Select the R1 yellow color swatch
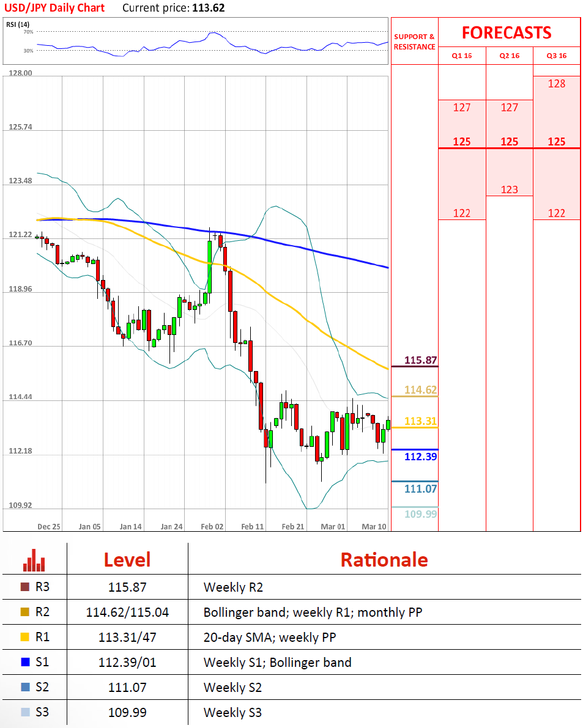Viewport: 583px width, 728px height. [25, 637]
